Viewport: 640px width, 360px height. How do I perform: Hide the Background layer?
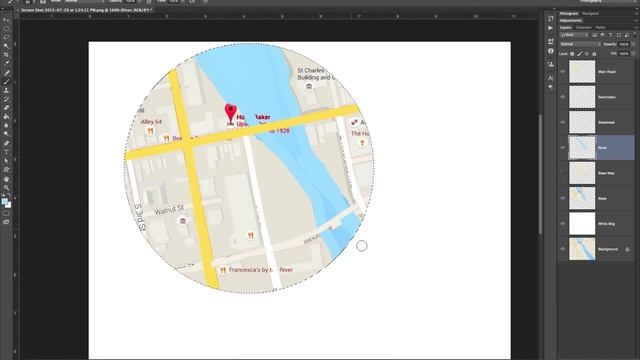coord(563,249)
